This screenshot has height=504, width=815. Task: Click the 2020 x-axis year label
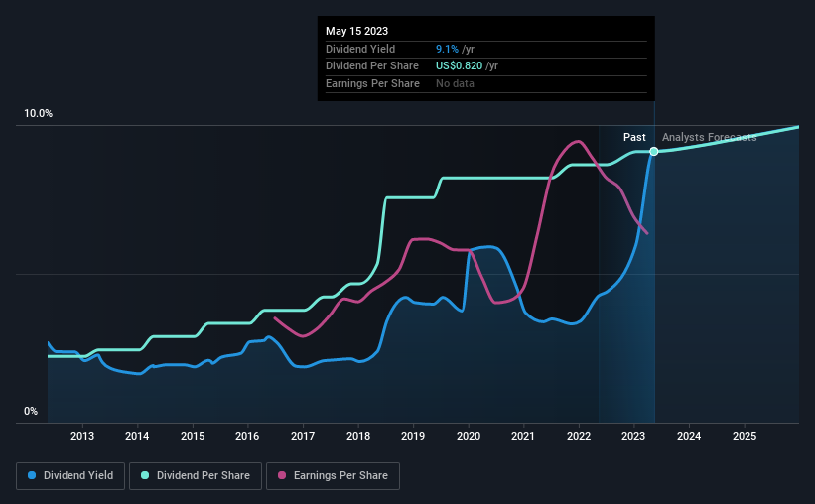469,436
